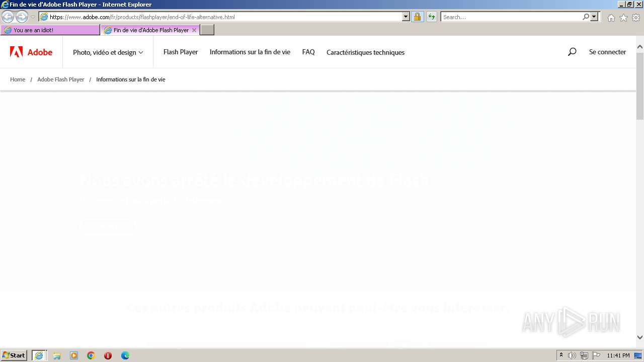
Task: Open File Explorer from taskbar
Action: pyautogui.click(x=57, y=355)
